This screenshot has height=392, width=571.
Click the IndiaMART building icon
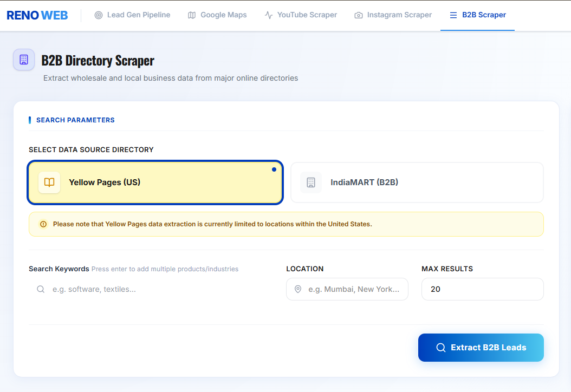coord(311,182)
